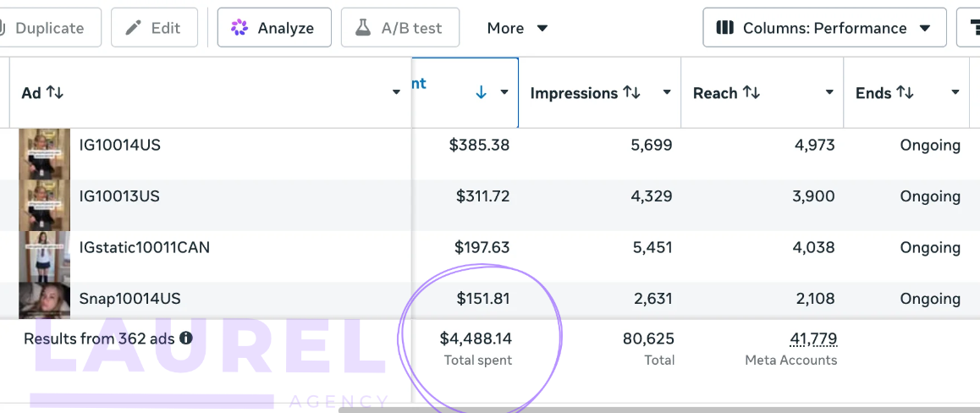This screenshot has width=980, height=413.
Task: Click the $385.38 amount cell
Action: (x=479, y=146)
